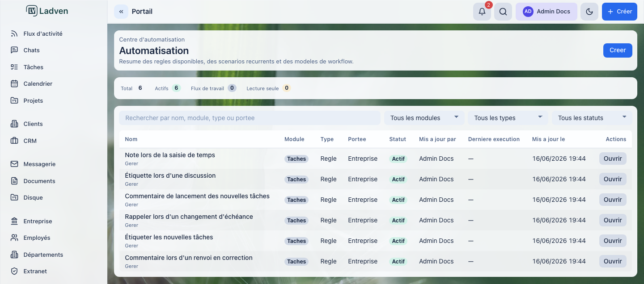Toggle dark mode moon icon

click(x=589, y=12)
